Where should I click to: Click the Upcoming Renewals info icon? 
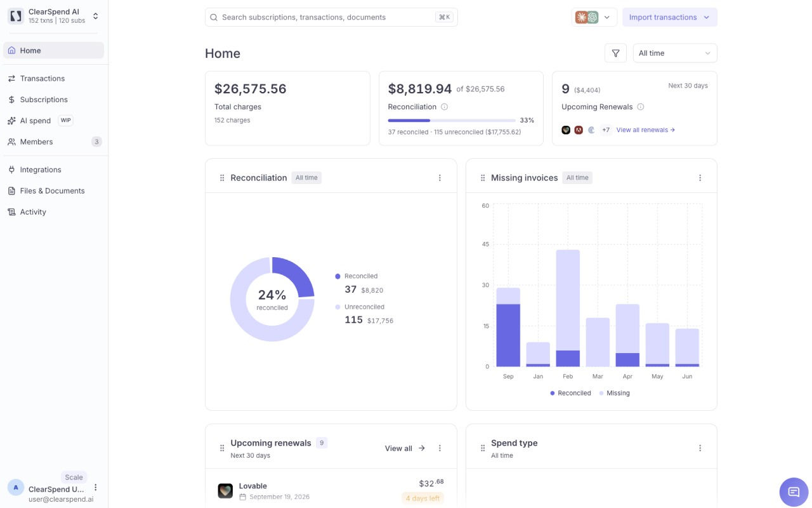[x=641, y=107]
